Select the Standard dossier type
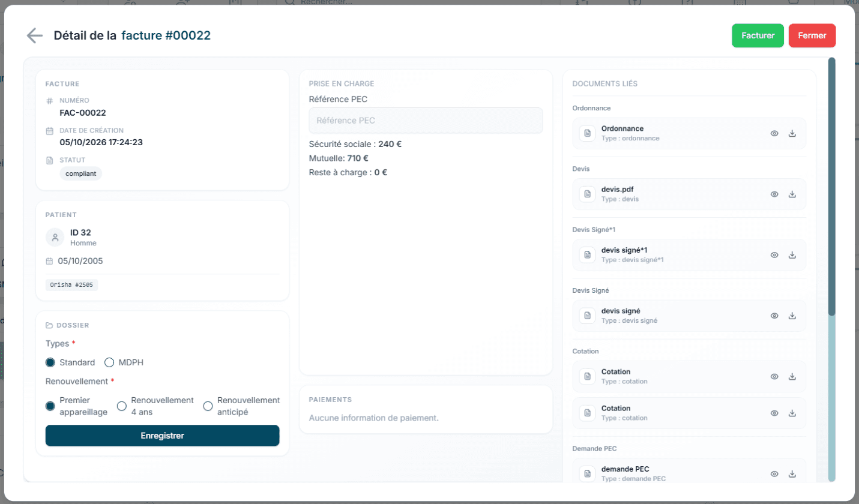This screenshot has height=504, width=859. click(50, 362)
